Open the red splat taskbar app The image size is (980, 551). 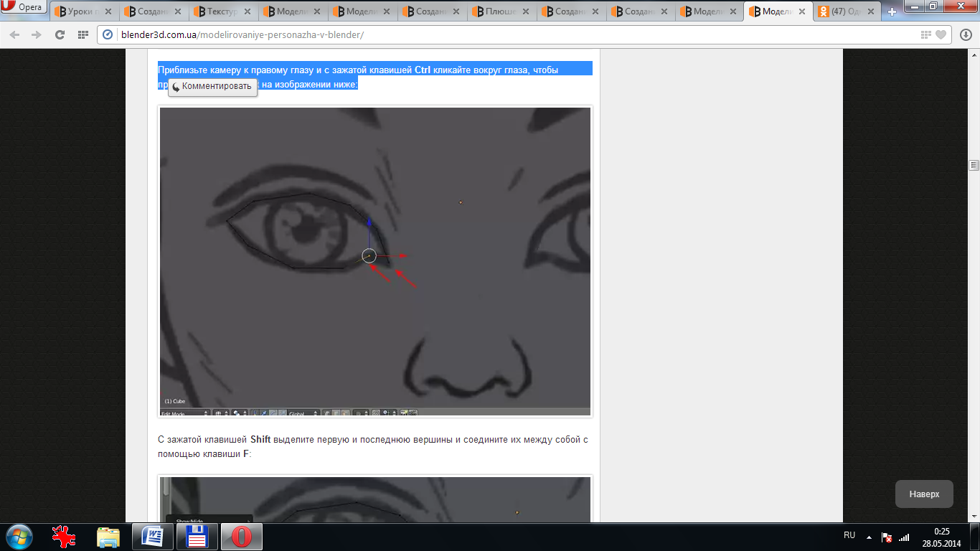tap(65, 537)
